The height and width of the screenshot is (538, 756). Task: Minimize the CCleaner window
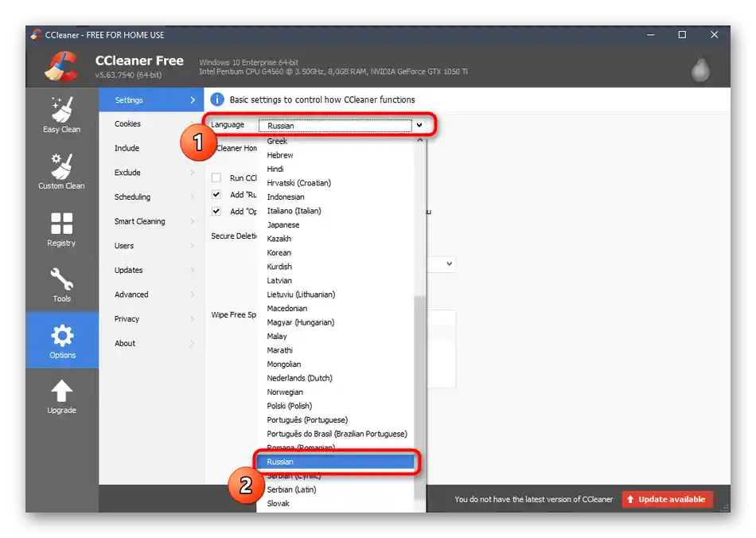650,35
